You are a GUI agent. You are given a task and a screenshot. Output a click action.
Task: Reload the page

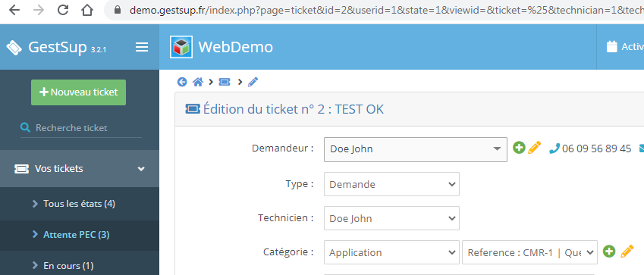pyautogui.click(x=63, y=10)
